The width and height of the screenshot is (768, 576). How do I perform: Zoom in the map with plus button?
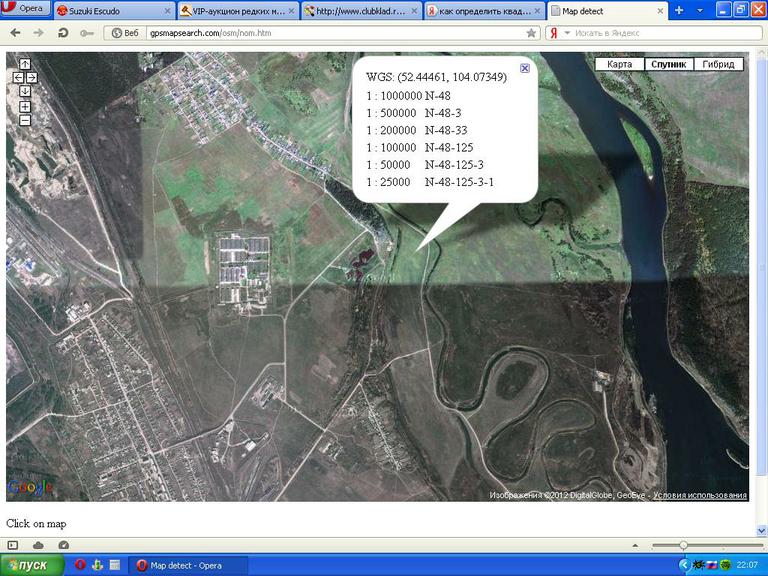[25, 106]
